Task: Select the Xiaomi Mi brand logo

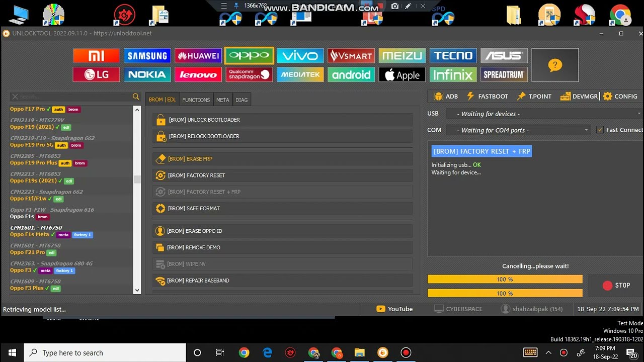Action: [96, 56]
